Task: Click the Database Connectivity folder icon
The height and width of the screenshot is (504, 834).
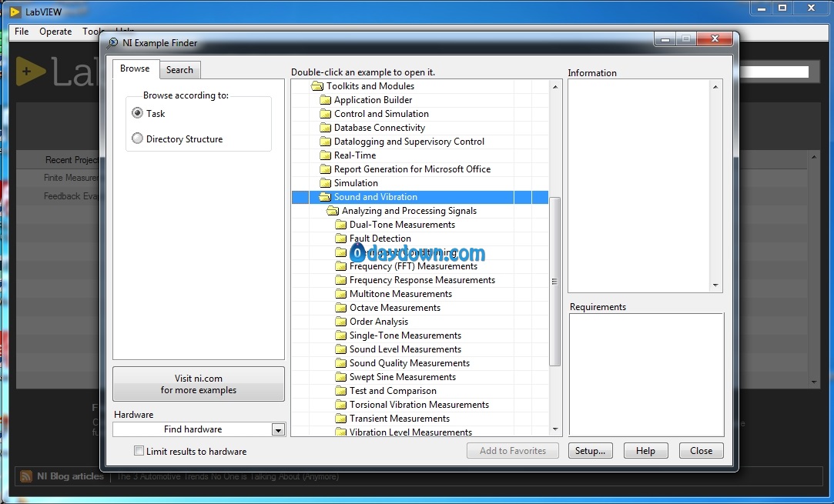Action: coord(325,128)
